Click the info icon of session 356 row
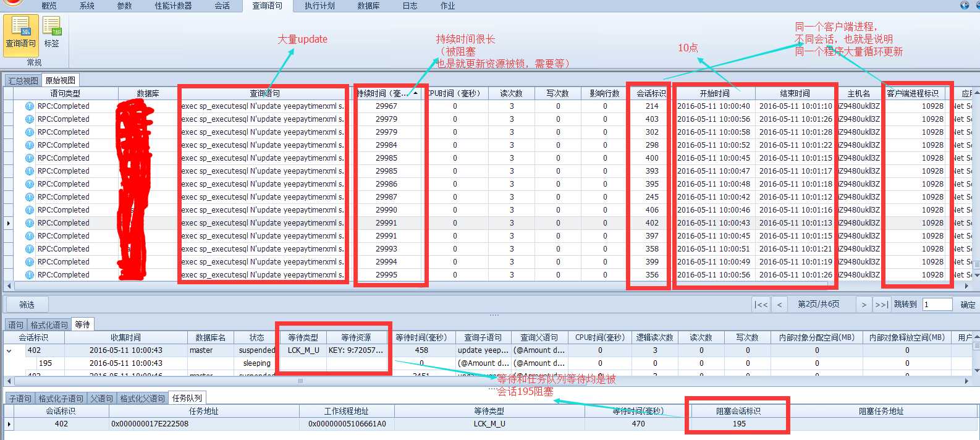The height and width of the screenshot is (440, 980). 30,275
